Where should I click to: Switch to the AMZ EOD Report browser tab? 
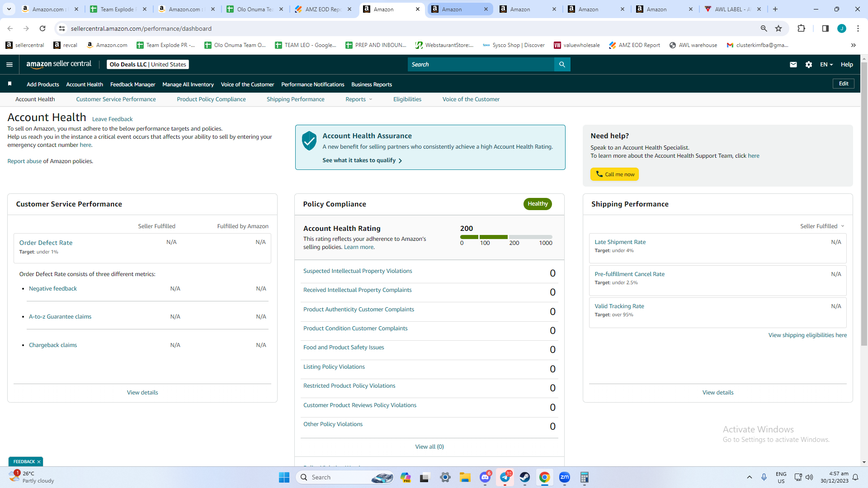click(323, 9)
